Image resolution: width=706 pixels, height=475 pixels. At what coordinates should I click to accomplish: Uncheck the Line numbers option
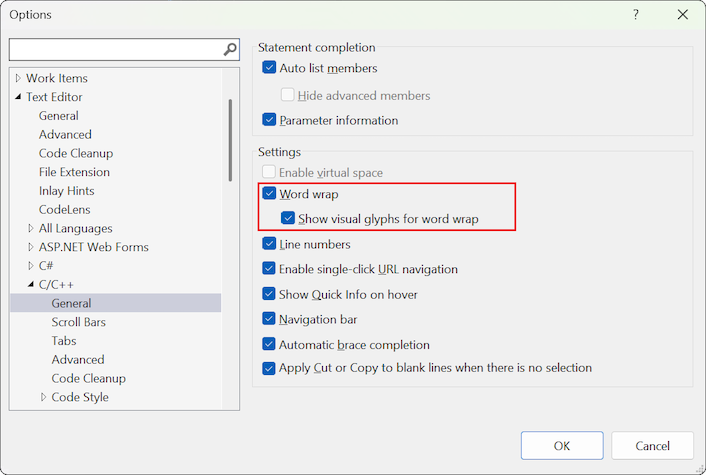pyautogui.click(x=269, y=244)
